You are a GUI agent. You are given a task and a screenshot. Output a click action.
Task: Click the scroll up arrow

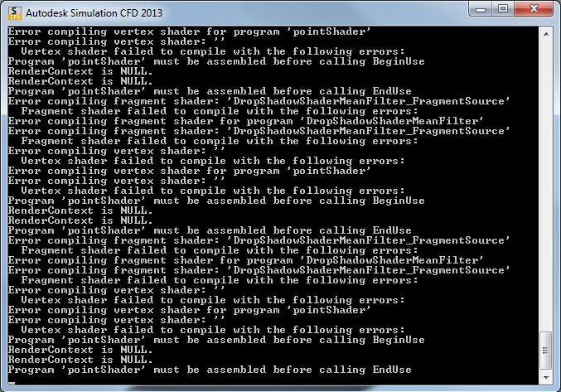545,34
